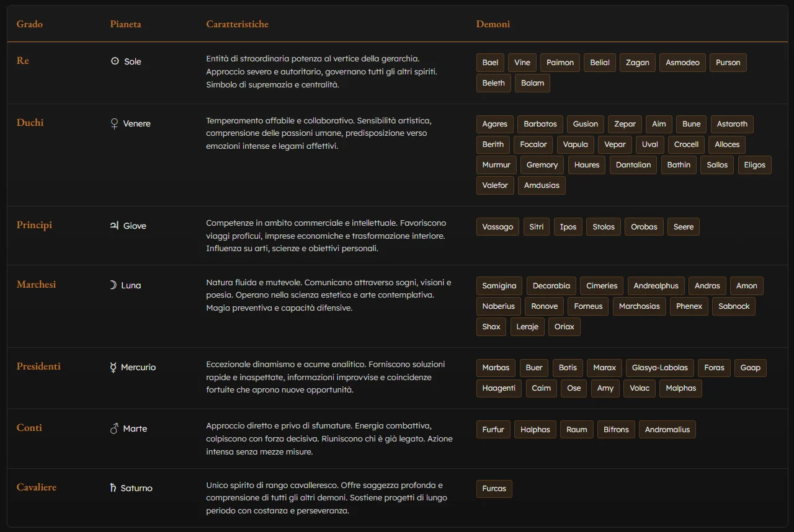This screenshot has width=794, height=532.
Task: Click the Conti rank label
Action: point(29,428)
